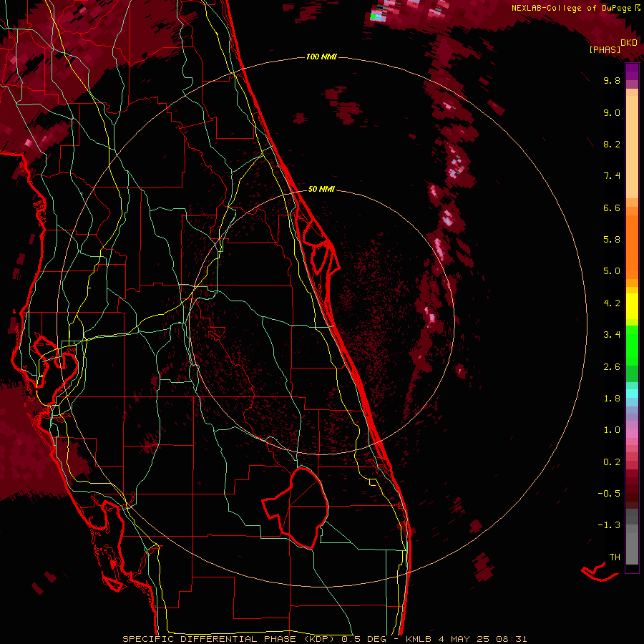Click the SPECIFIC DIFFERENTIAL PHASE caption title
Viewport: 644px width, 644px height.
click(x=209, y=639)
